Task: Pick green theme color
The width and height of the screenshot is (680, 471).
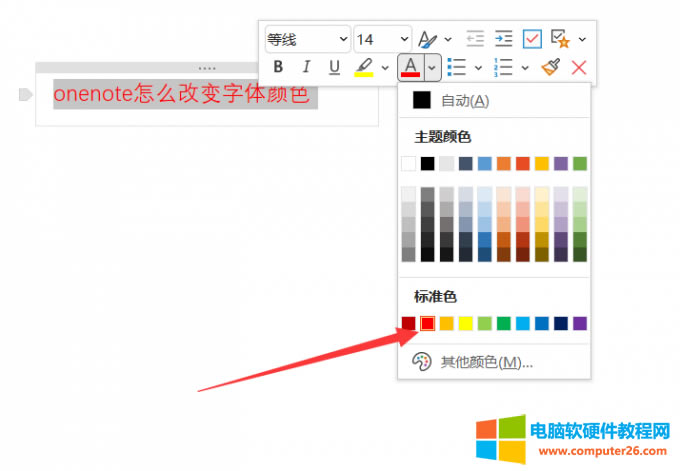Action: click(x=580, y=164)
